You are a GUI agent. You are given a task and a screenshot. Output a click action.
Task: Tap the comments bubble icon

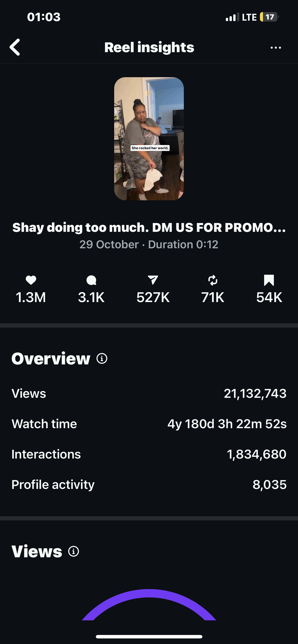point(91,280)
